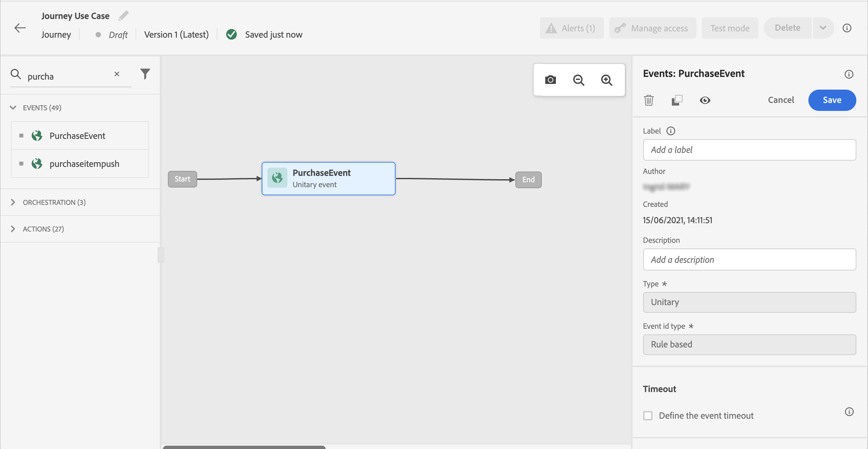Click the camera screenshot icon on canvas
Viewport: 868px width, 449px height.
pos(550,80)
